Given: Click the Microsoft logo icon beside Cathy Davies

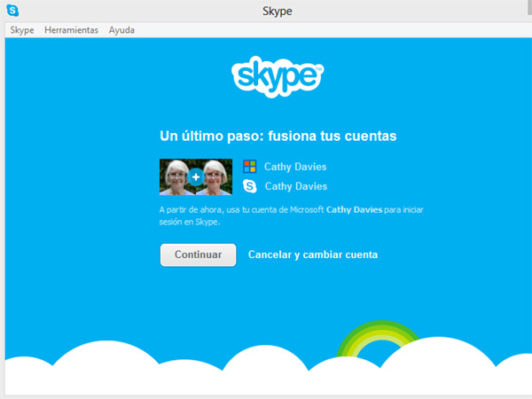Looking at the screenshot, I should [x=250, y=167].
